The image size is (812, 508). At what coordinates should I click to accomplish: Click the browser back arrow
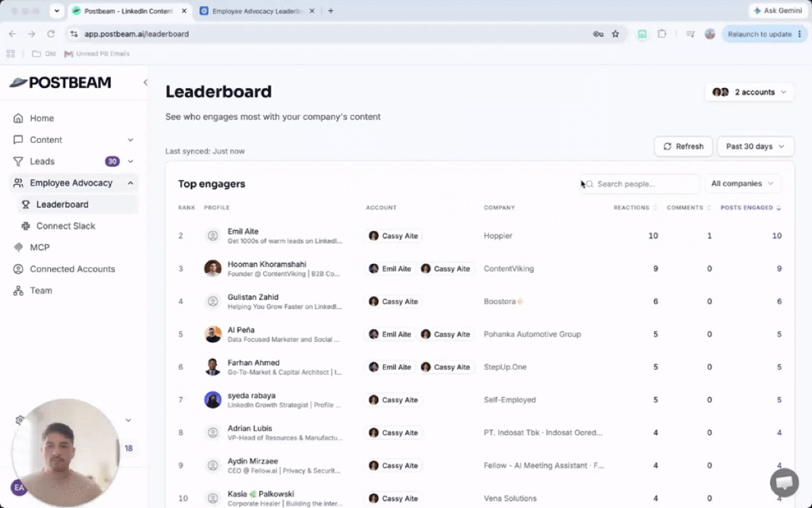click(x=12, y=34)
